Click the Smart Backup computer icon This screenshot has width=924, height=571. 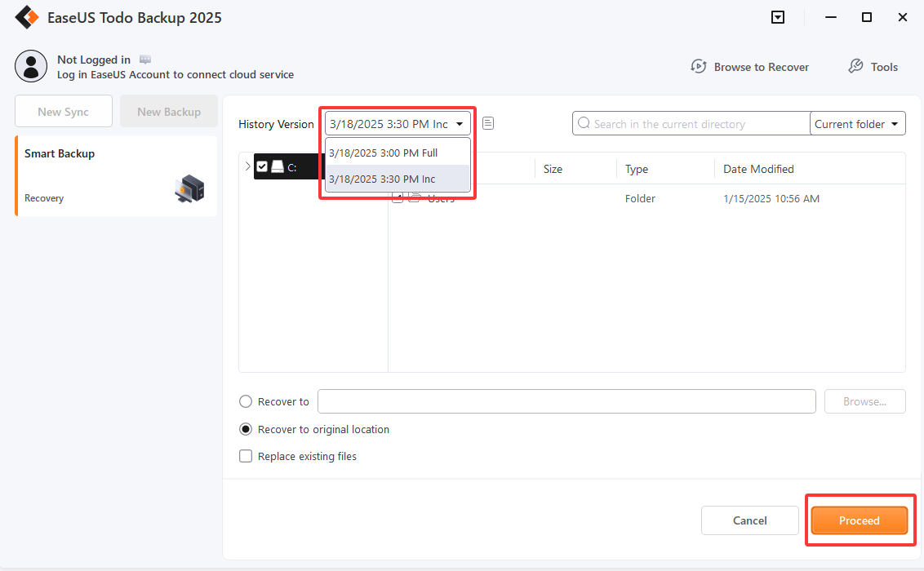pos(189,189)
